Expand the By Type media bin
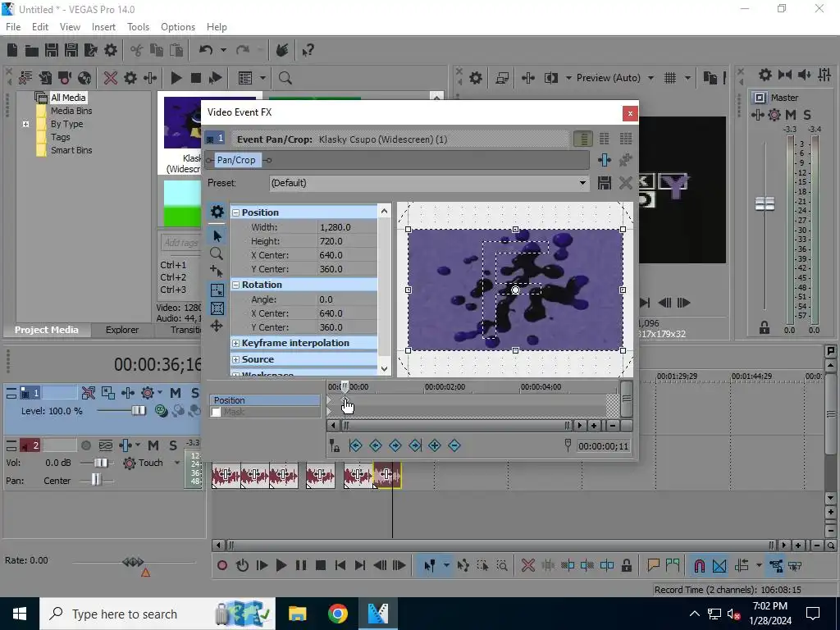 [25, 125]
